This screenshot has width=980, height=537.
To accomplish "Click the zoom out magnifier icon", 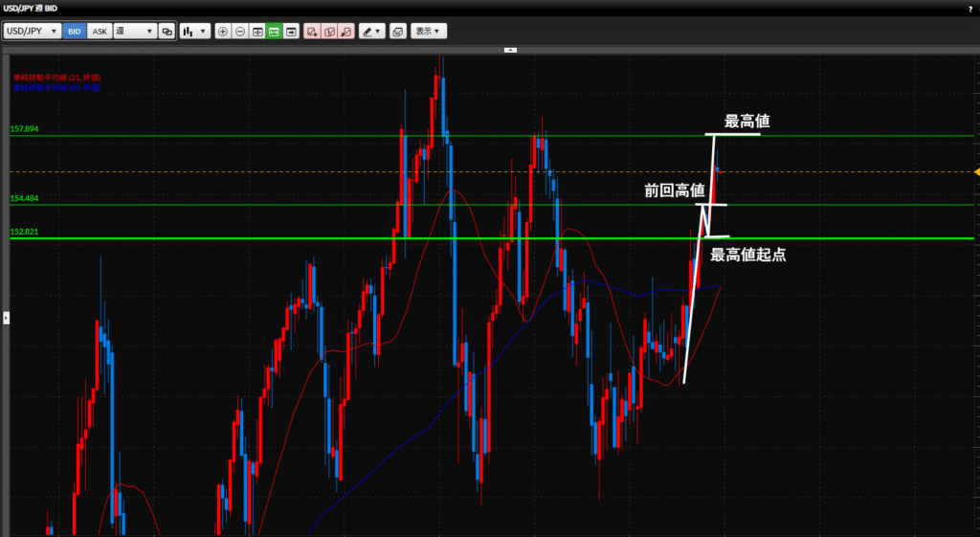I will click(x=239, y=32).
